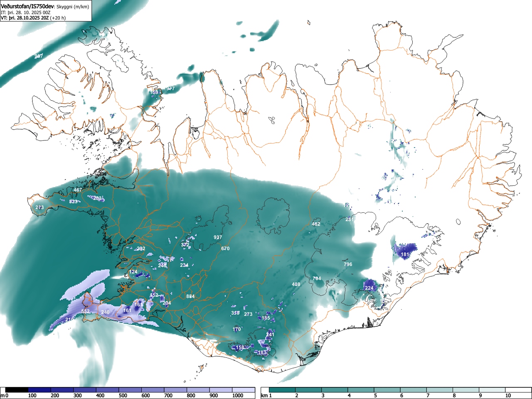Click visibility value 210 on the map

69,319
